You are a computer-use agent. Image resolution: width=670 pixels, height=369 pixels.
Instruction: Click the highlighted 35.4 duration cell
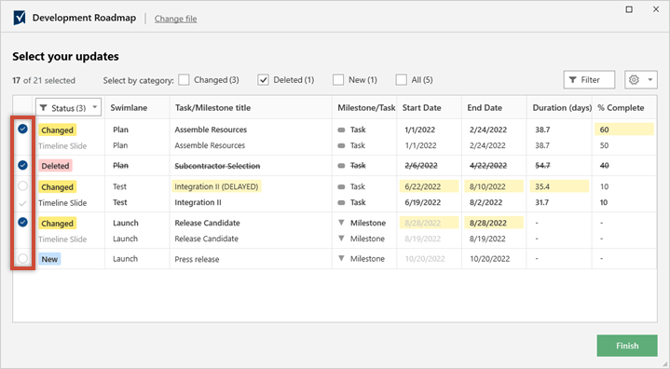559,187
